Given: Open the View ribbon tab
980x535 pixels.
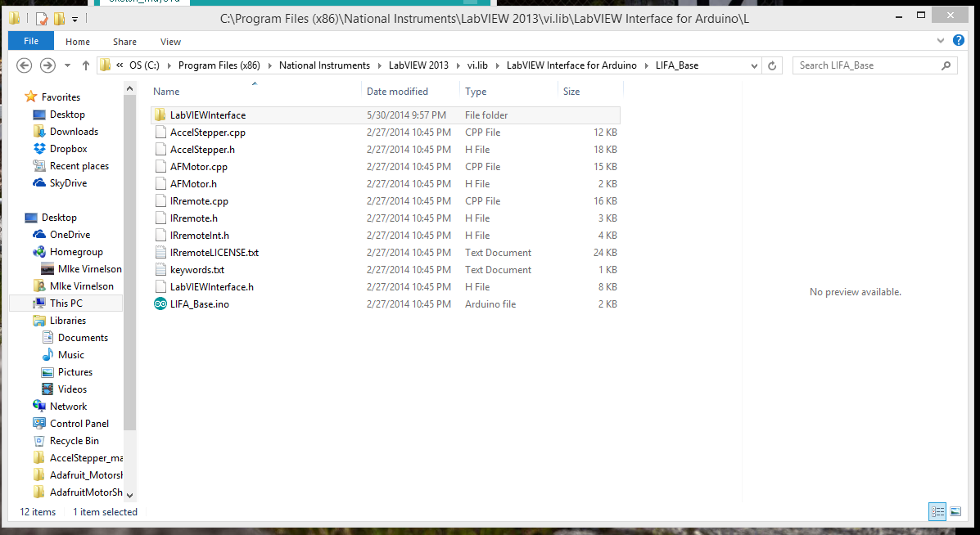Looking at the screenshot, I should tap(170, 42).
